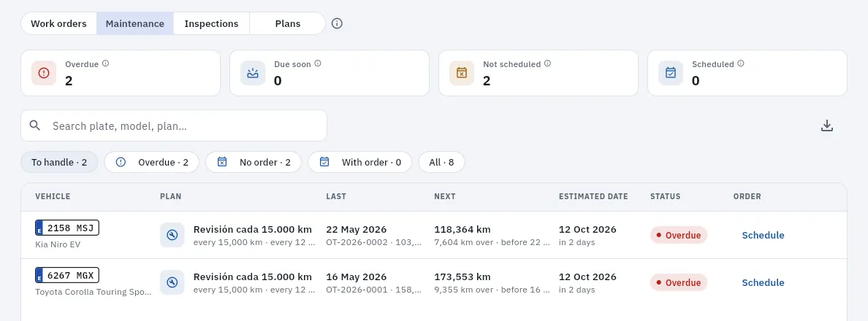Screen dimensions: 868x321
Task: Switch to the Work orders tab
Action: point(58,24)
